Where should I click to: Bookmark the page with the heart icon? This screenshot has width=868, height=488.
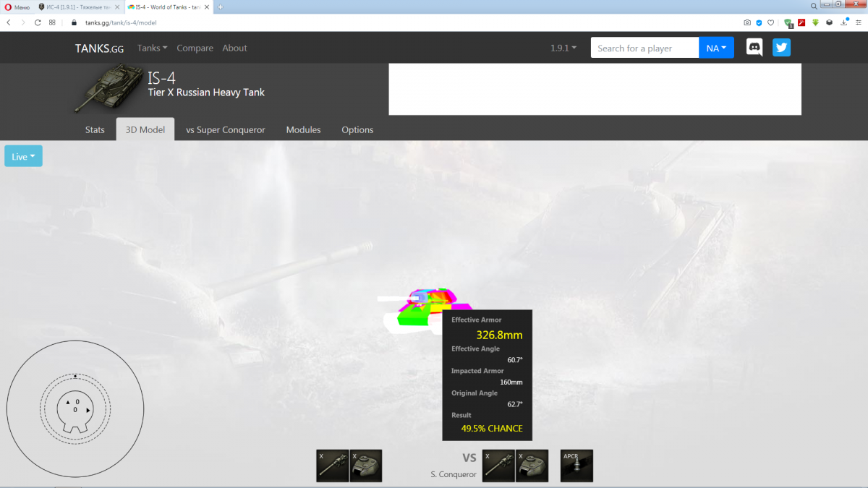tap(770, 22)
